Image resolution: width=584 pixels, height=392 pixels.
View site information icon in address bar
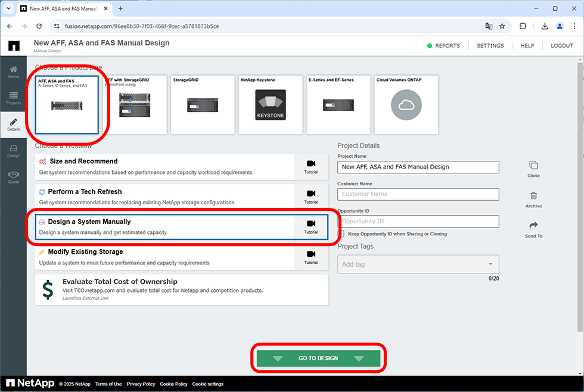(x=57, y=26)
